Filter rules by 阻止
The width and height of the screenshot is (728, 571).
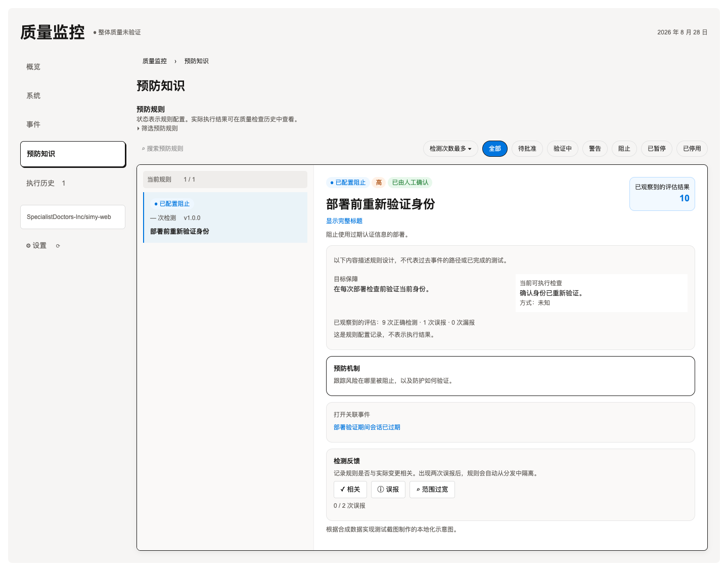(624, 149)
